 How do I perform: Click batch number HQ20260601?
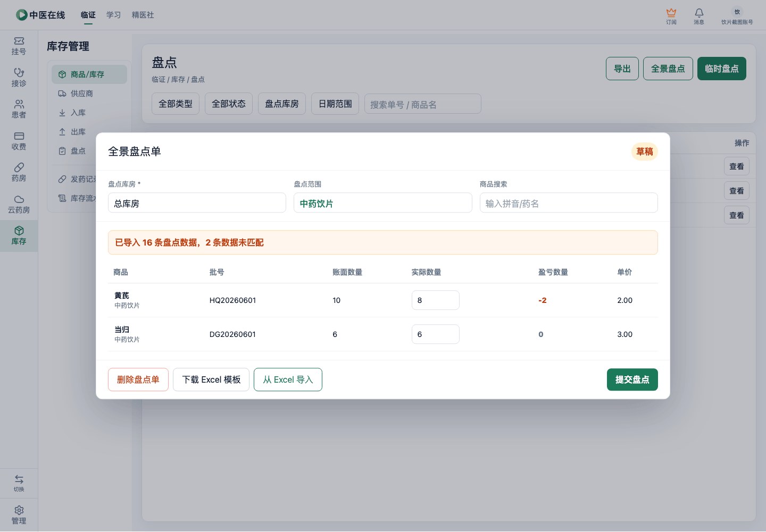pos(233,300)
